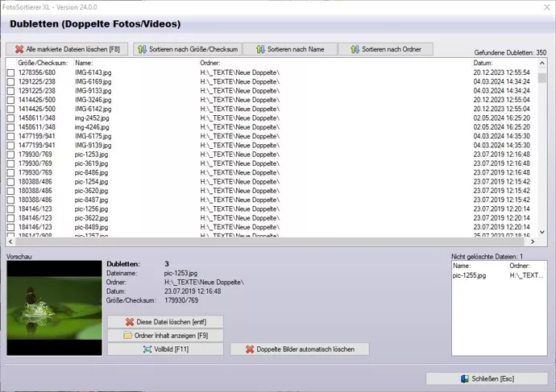
Task: Delete this file with Diese Datei löschen
Action: (x=165, y=322)
